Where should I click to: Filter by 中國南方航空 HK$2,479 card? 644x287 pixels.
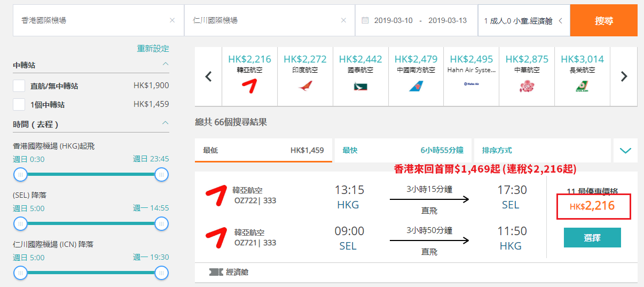[x=416, y=76]
